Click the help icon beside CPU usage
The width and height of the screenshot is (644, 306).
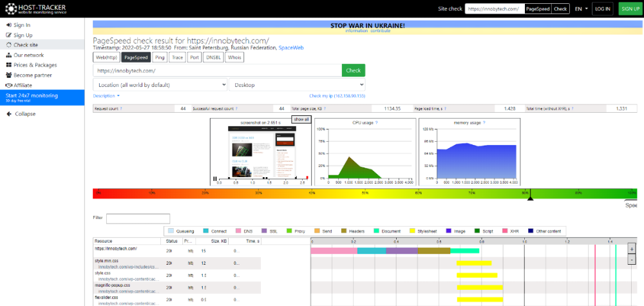pyautogui.click(x=376, y=122)
